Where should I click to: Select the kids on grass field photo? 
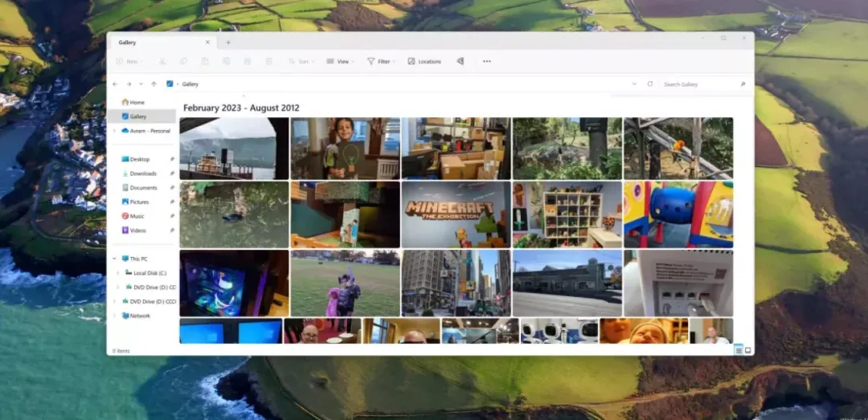click(346, 283)
